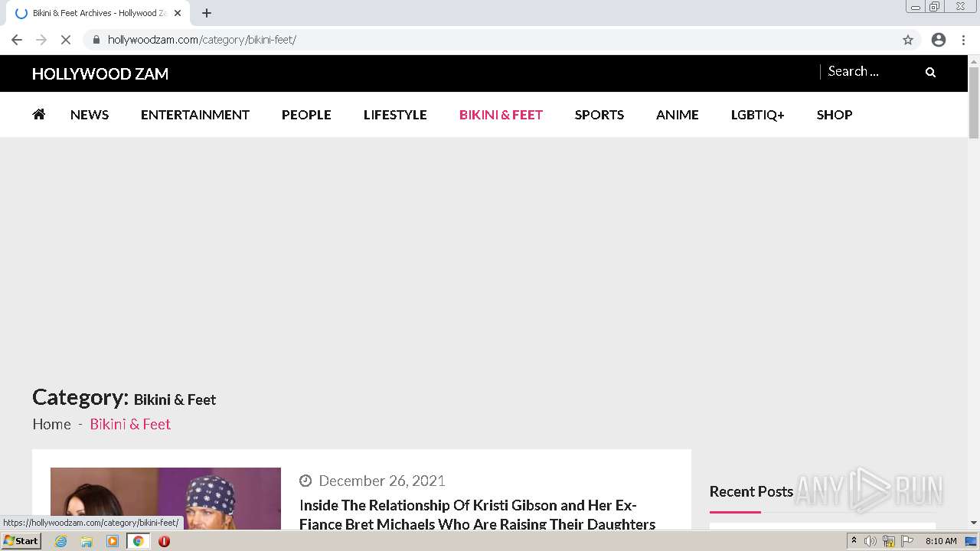The height and width of the screenshot is (551, 980).
Task: Open the ANIME menu item
Action: (x=678, y=115)
